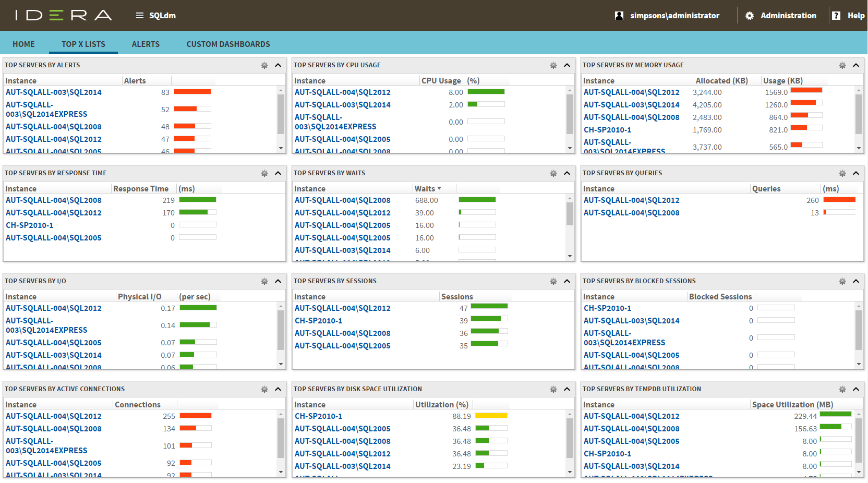Collapse Top Servers by Tempdb Utilization panel

(x=856, y=389)
